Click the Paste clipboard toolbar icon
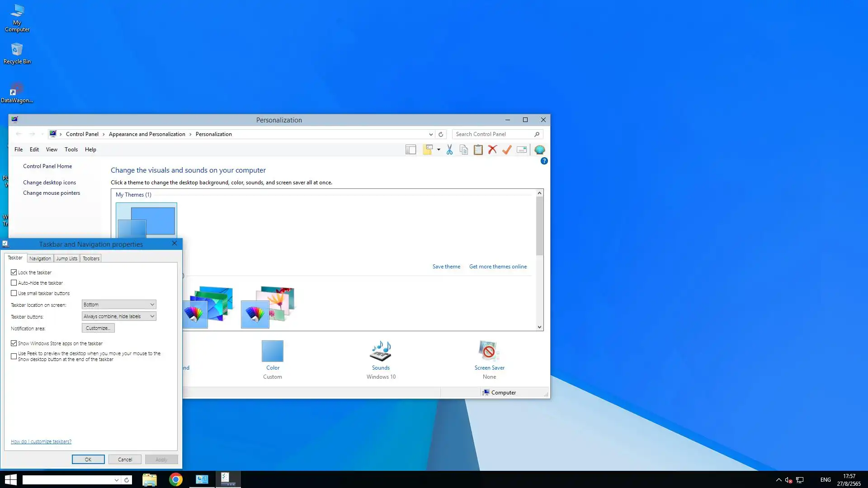Viewport: 868px width, 488px height. coord(478,150)
